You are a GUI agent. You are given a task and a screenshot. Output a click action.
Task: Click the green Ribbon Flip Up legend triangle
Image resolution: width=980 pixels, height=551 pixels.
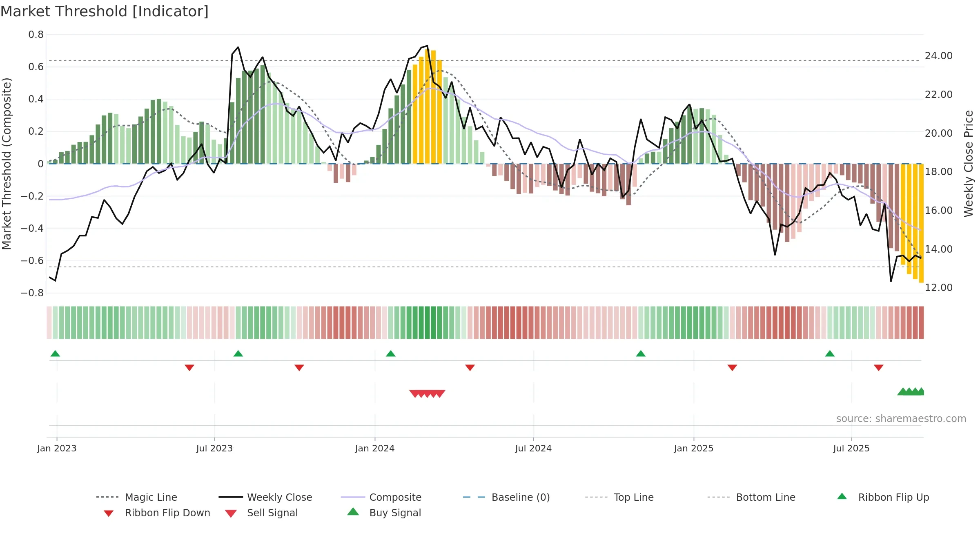(842, 496)
